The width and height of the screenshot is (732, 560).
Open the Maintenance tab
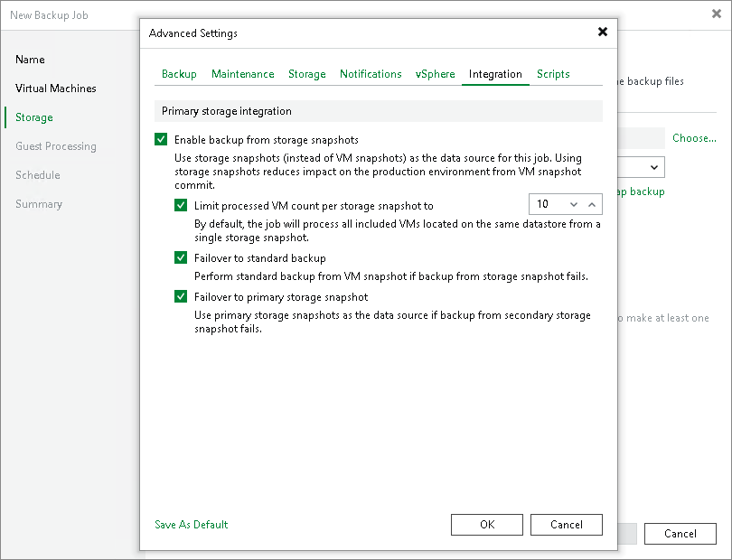(243, 74)
